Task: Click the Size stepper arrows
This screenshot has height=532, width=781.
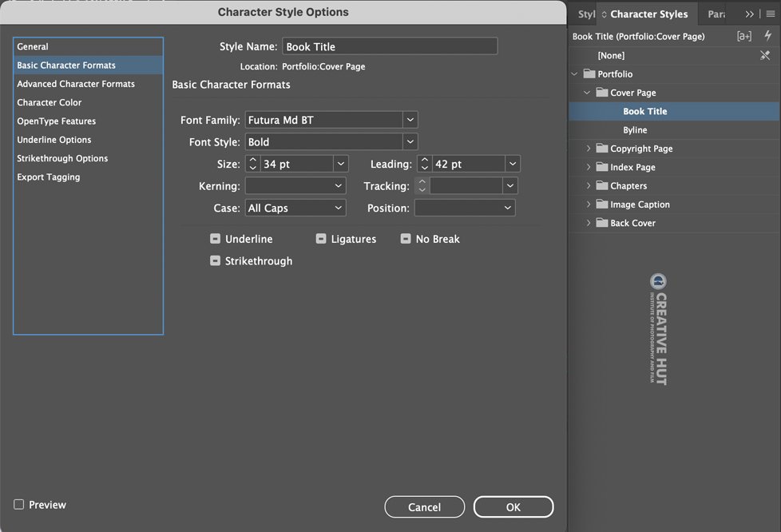Action: tap(253, 164)
